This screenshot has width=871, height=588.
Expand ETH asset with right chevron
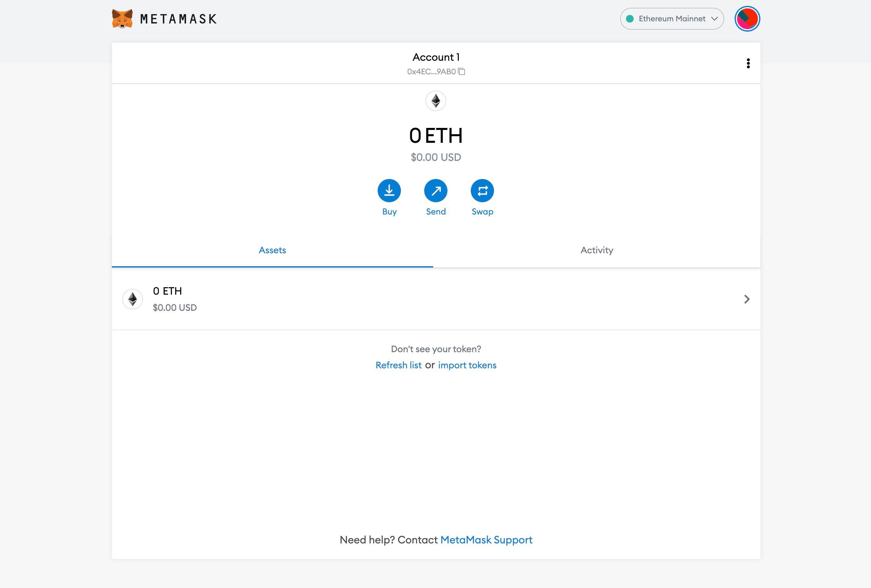[747, 299]
